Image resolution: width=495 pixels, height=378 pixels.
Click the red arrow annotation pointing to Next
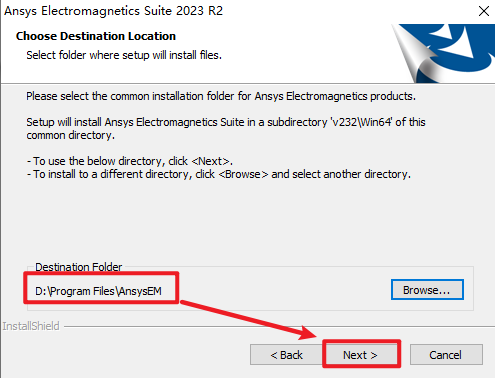248,320
